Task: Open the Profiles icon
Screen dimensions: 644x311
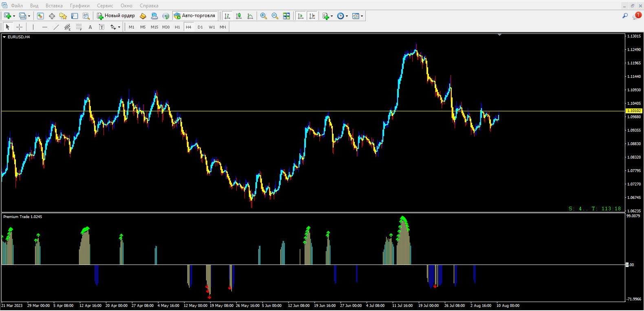Action: 23,16
